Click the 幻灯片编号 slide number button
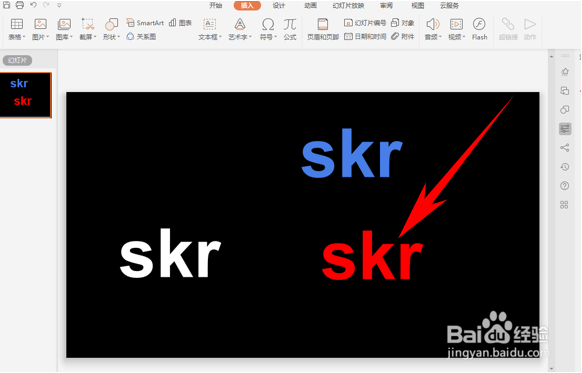The height and width of the screenshot is (373, 582). (365, 23)
